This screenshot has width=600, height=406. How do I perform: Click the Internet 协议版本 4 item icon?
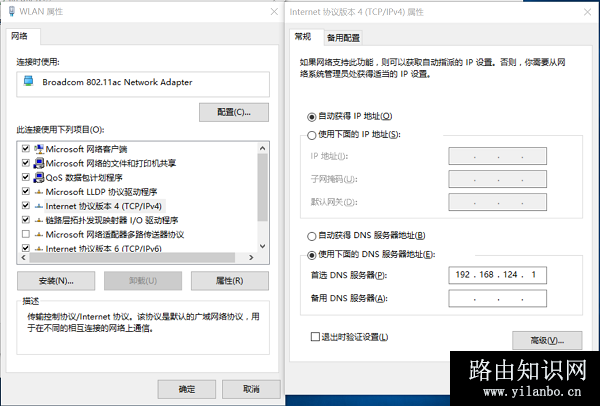(x=39, y=206)
